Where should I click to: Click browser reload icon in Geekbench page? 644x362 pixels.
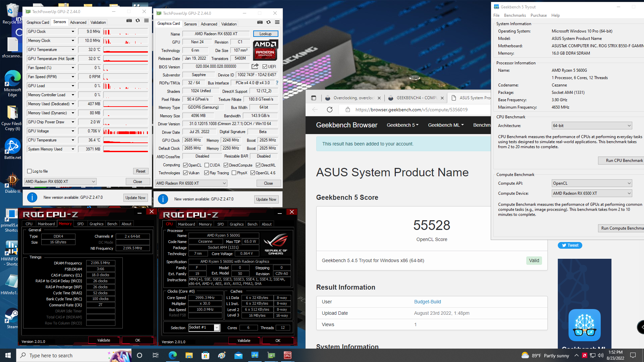coord(330,110)
